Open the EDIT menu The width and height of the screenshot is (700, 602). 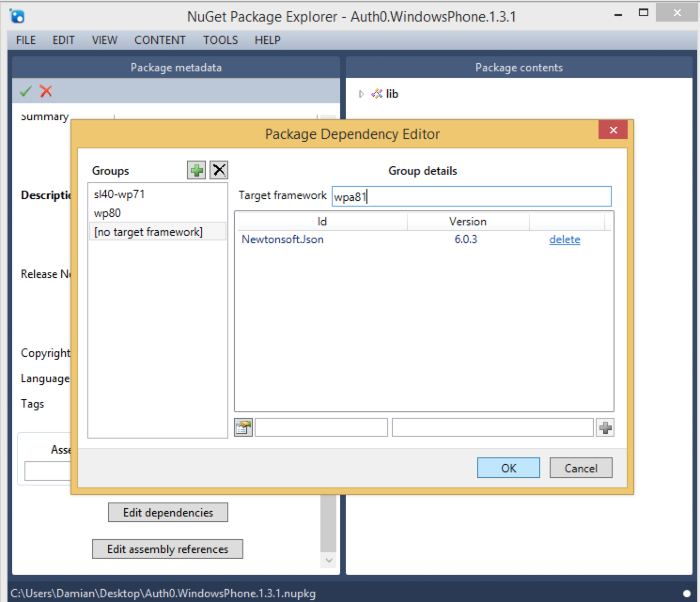click(x=63, y=40)
